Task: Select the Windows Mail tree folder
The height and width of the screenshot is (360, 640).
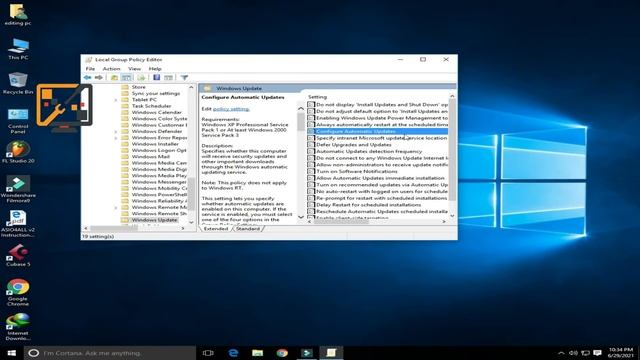Action: pos(151,157)
